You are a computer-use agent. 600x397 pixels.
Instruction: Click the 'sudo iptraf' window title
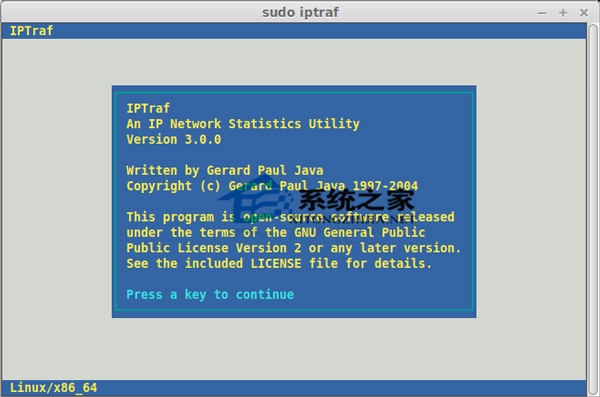(x=300, y=12)
